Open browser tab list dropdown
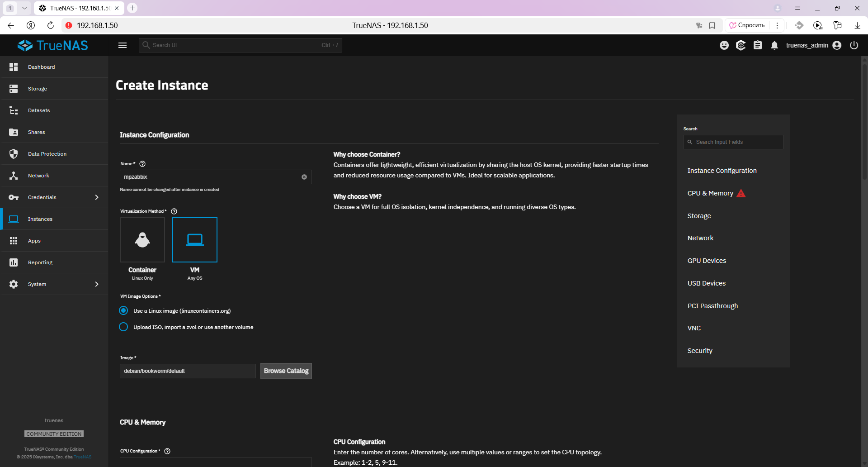Viewport: 868px width, 467px height. coord(24,8)
